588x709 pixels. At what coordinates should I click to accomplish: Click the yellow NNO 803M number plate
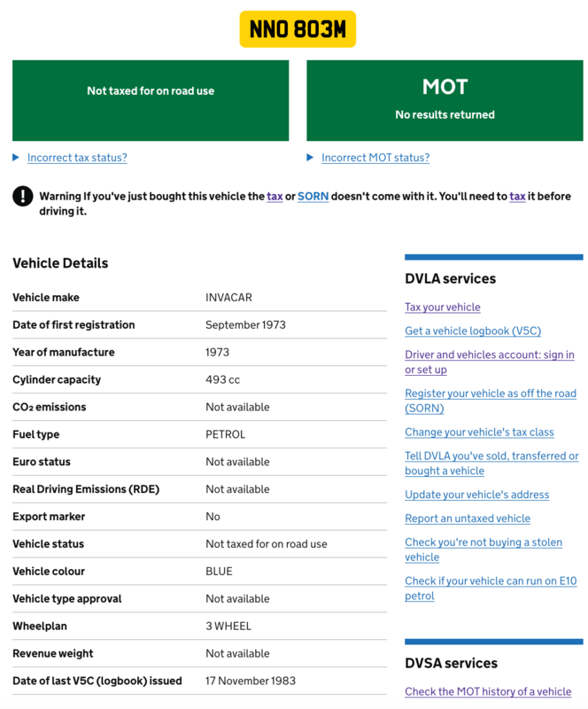(298, 29)
